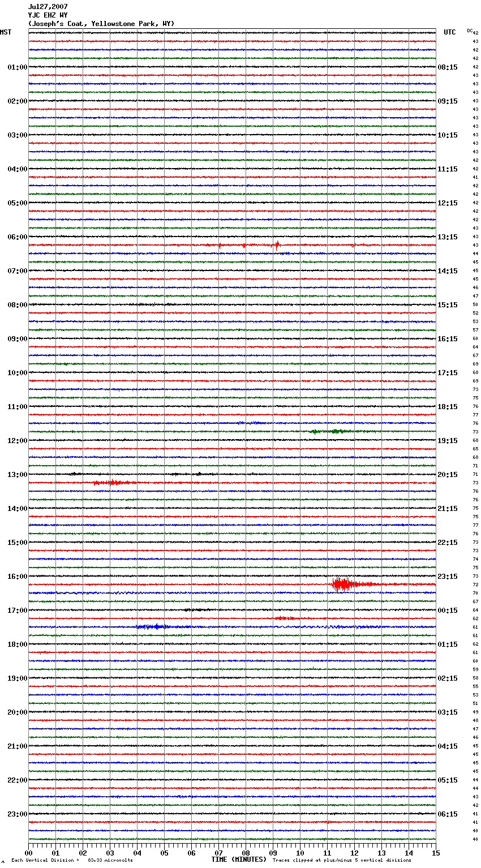
Task: Click the 20:00 MST row label
Action: [18, 712]
